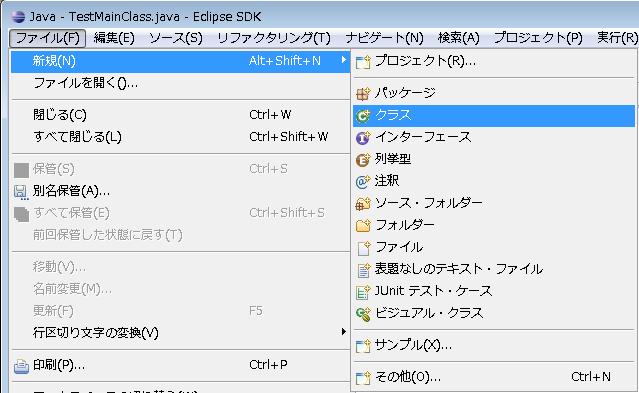Click the Enum icon beside 列挙型
639x393 pixels.
coord(363,160)
